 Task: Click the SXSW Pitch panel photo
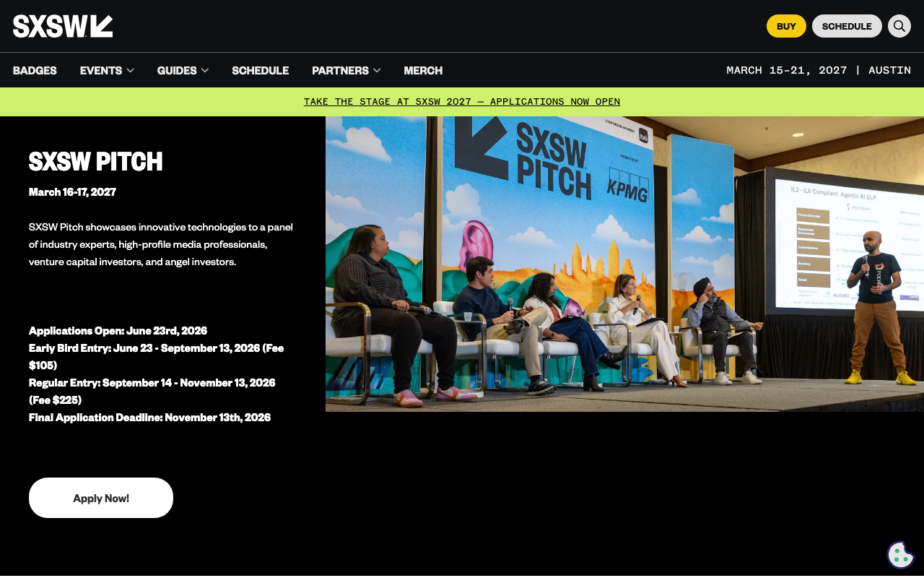click(624, 264)
